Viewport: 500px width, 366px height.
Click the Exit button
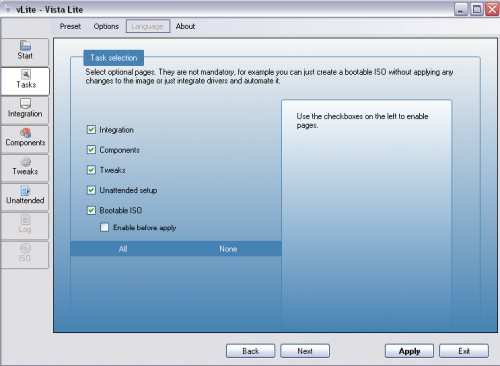[x=464, y=351]
